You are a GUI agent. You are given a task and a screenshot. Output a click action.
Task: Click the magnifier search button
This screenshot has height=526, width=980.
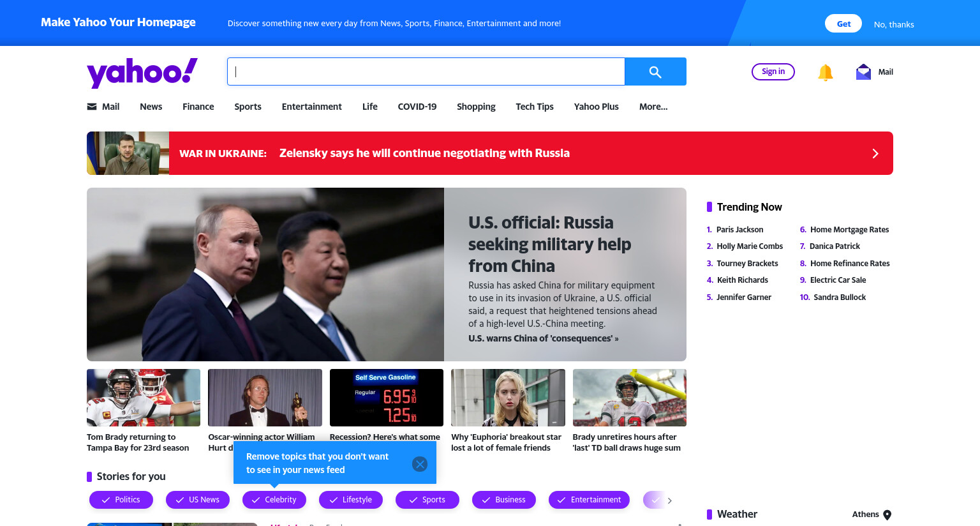pos(655,71)
